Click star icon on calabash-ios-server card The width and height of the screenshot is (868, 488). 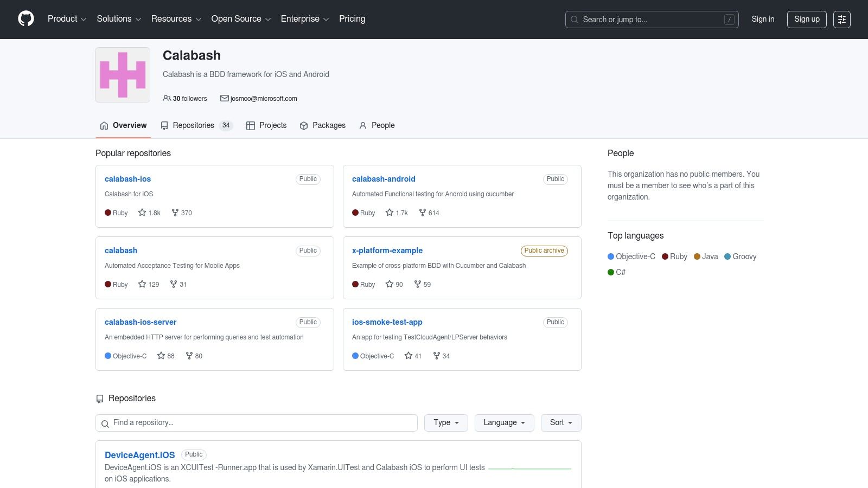coord(161,356)
